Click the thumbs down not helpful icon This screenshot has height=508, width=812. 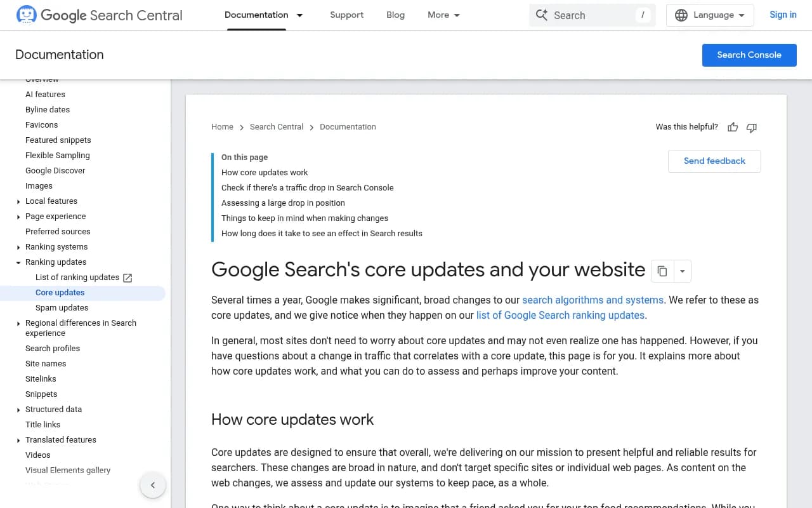tap(752, 127)
